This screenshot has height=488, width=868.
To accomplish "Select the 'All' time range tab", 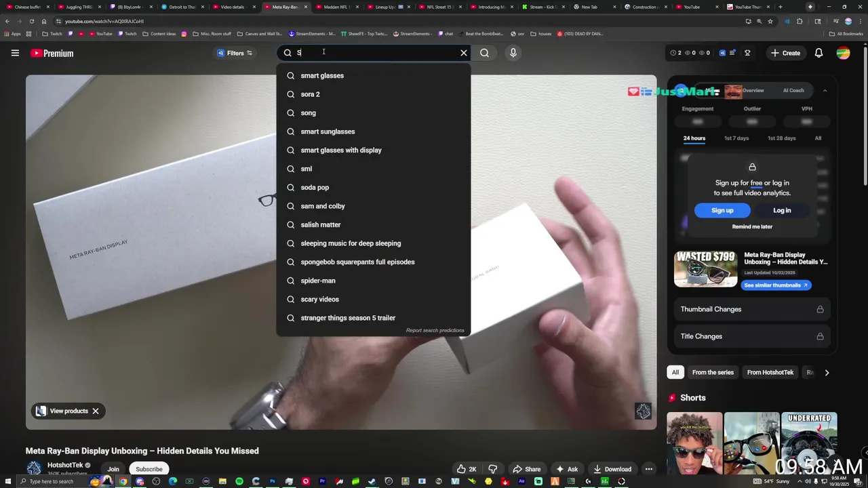I will click(x=818, y=138).
